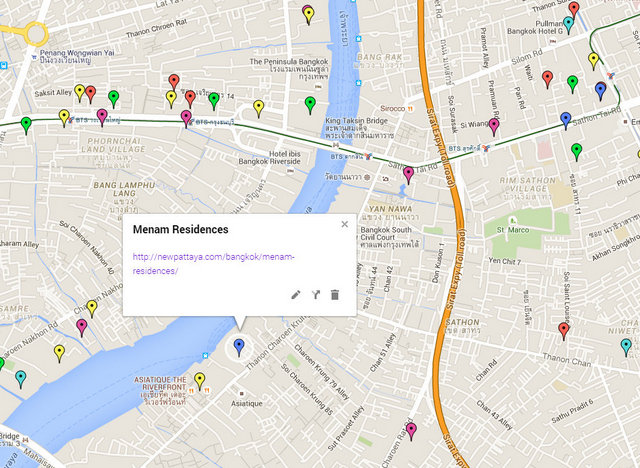Viewport: 640px width, 468px height.
Task: Click the Asiatique place label
Action: pyautogui.click(x=247, y=404)
